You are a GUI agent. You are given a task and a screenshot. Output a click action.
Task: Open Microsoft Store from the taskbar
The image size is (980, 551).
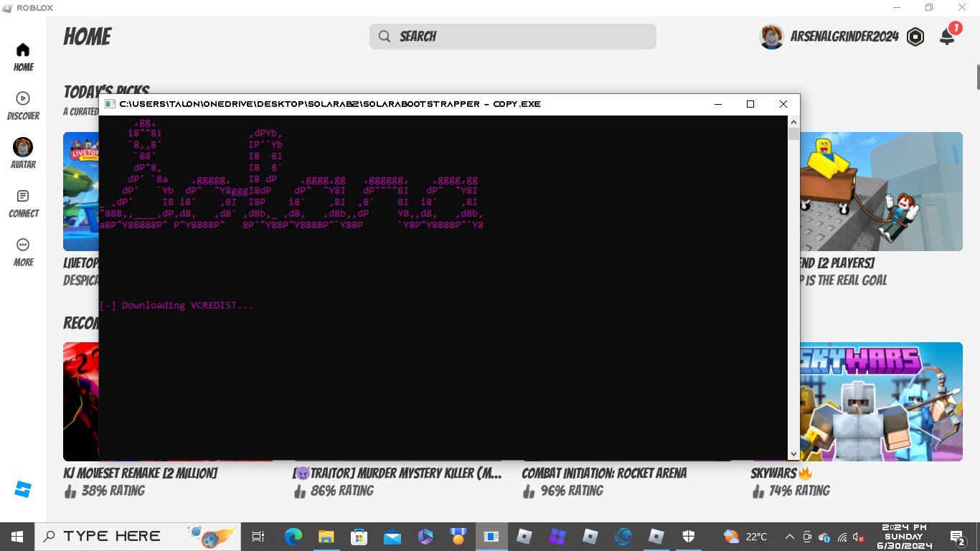pyautogui.click(x=359, y=536)
